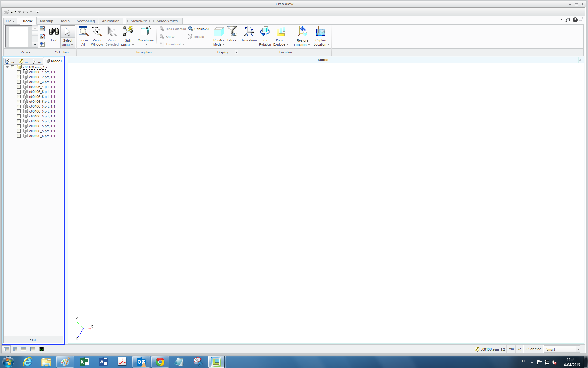The image size is (588, 368).
Task: Check the c00106.asm assembly checkbox
Action: pos(13,67)
